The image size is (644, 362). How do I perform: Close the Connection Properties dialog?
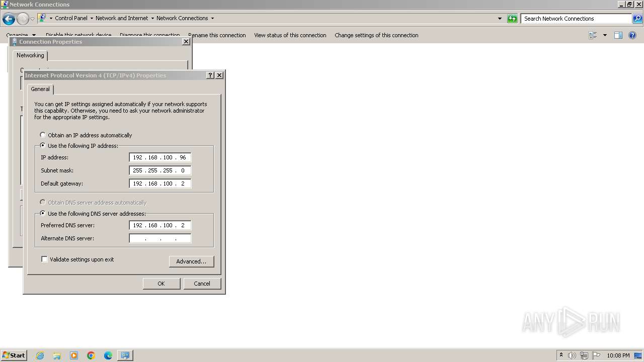point(186,42)
